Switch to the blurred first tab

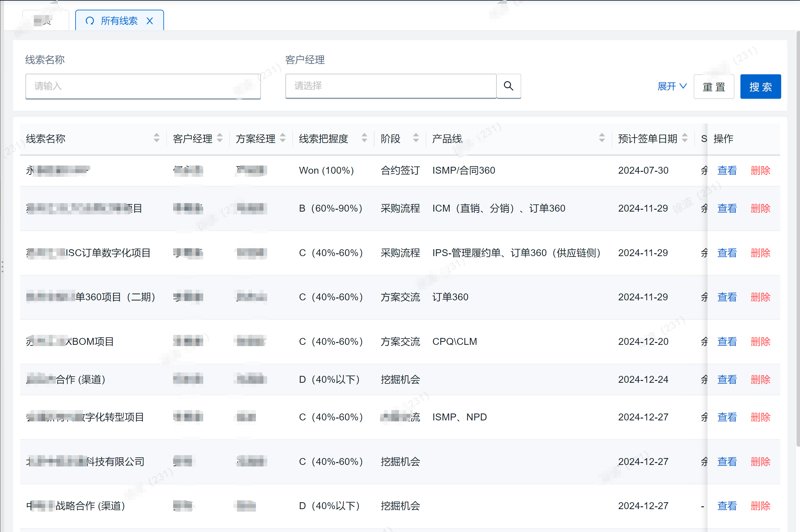[46, 21]
